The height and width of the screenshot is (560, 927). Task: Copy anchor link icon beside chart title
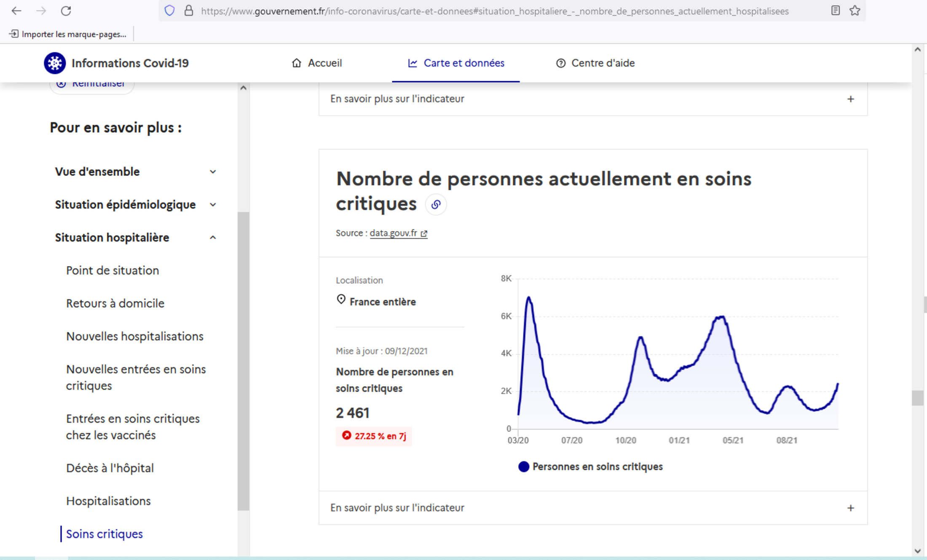pos(436,205)
